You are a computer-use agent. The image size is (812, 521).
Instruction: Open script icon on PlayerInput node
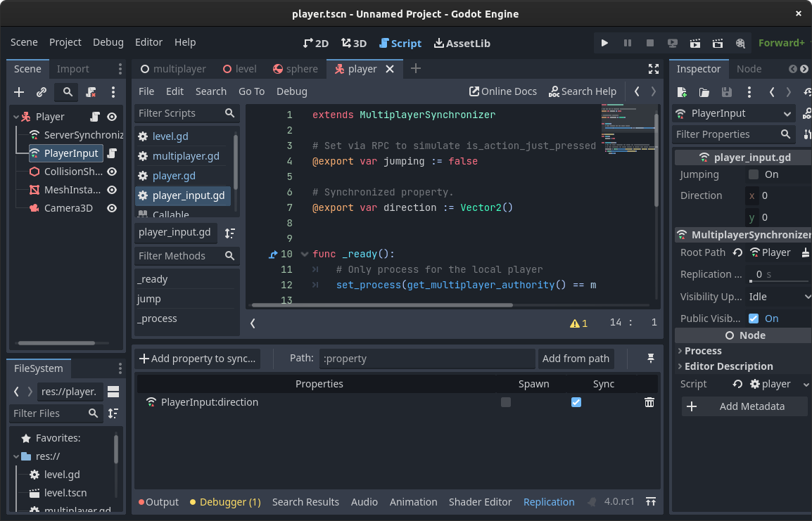112,153
